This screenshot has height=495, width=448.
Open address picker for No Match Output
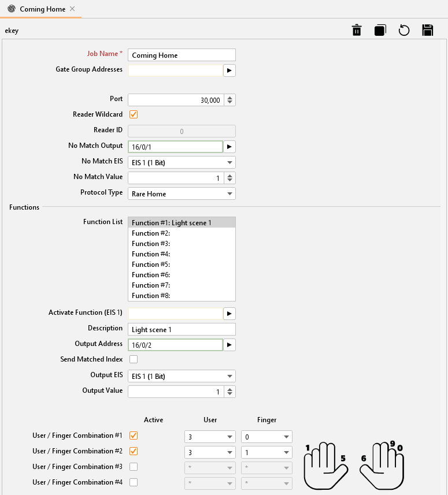click(x=229, y=147)
